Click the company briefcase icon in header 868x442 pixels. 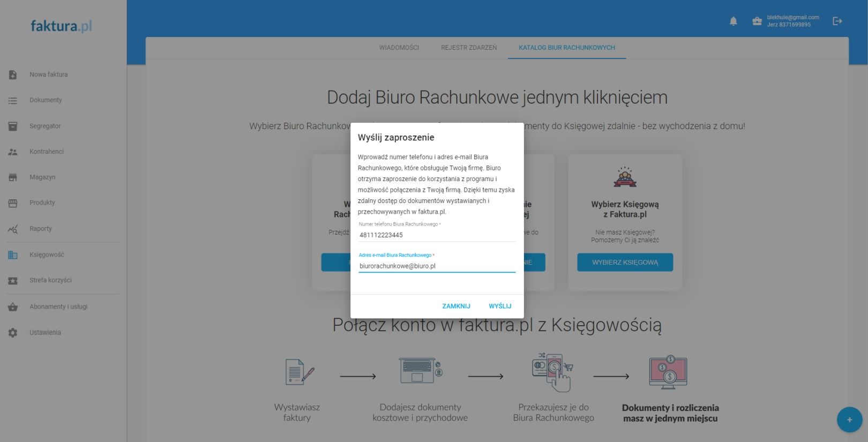coord(757,21)
